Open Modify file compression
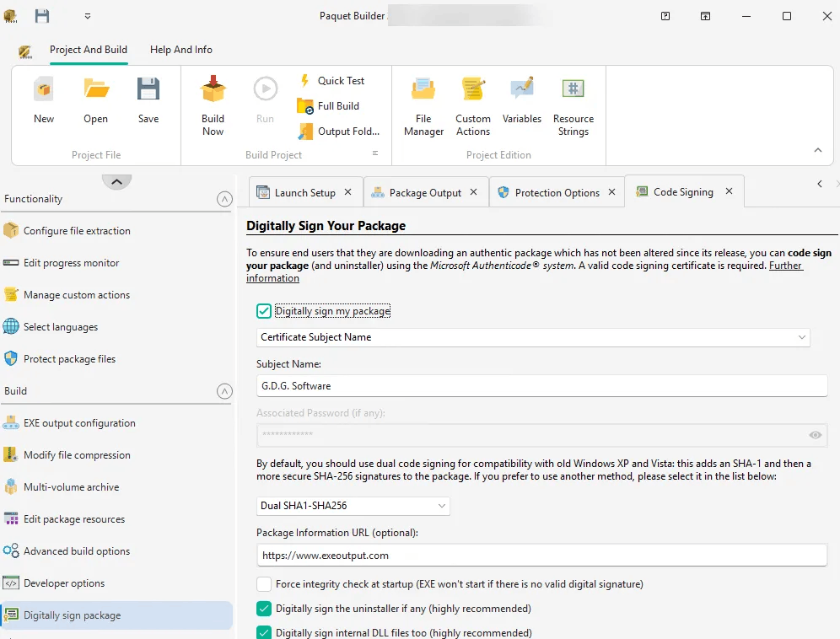Viewport: 840px width, 639px height. pyautogui.click(x=116, y=455)
